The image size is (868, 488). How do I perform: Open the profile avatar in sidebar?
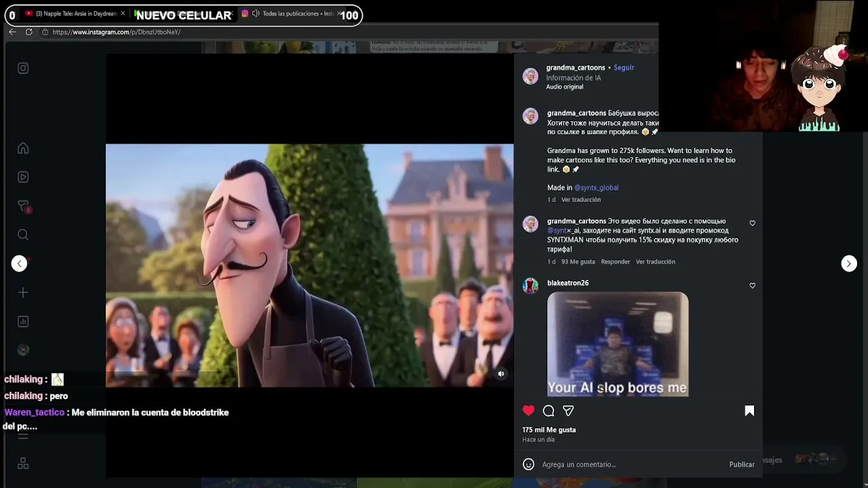coord(23,350)
